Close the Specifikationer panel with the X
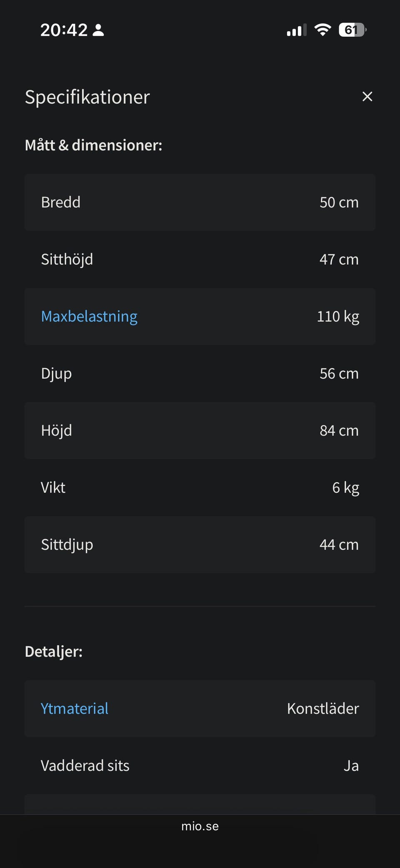Viewport: 400px width, 868px height. click(367, 97)
